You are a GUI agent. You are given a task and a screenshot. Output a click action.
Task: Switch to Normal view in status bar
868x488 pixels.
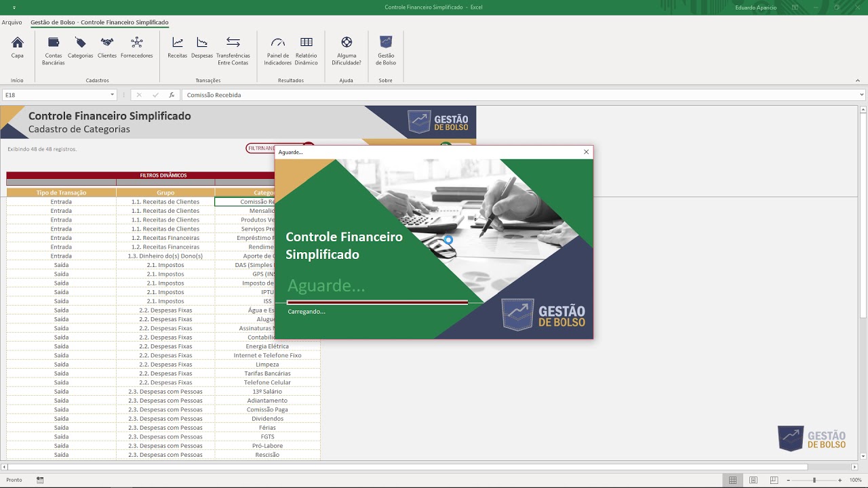click(732, 480)
